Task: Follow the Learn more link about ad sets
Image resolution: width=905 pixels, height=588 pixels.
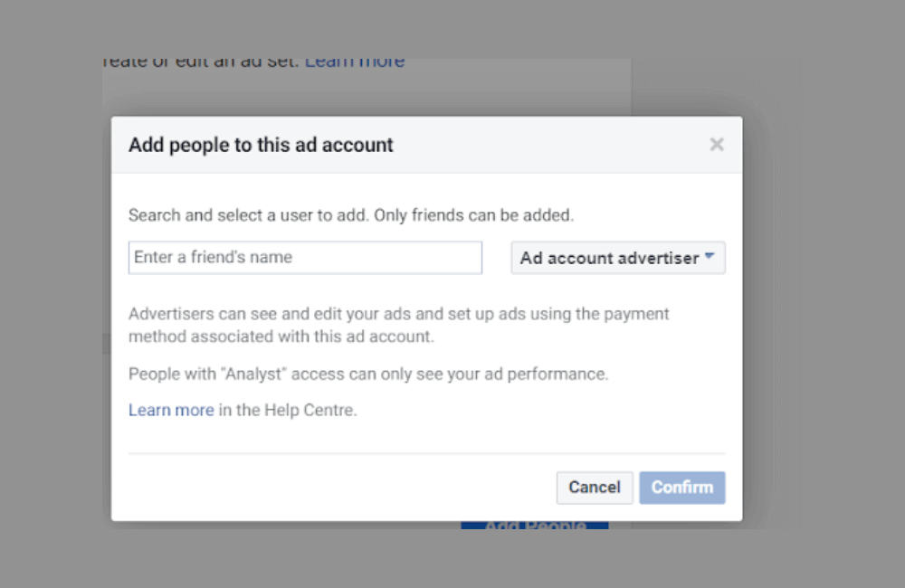Action: click(x=354, y=60)
